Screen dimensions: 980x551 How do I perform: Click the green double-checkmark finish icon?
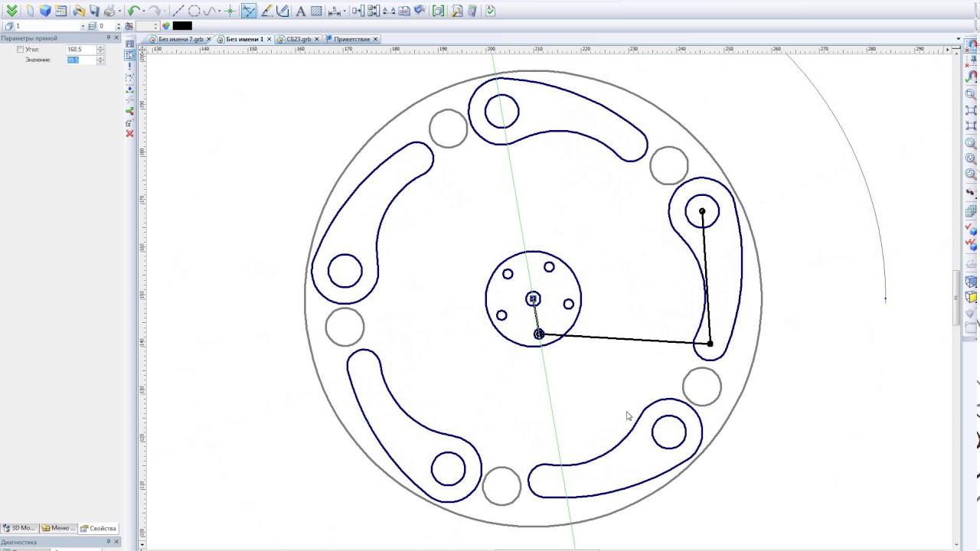(11, 11)
